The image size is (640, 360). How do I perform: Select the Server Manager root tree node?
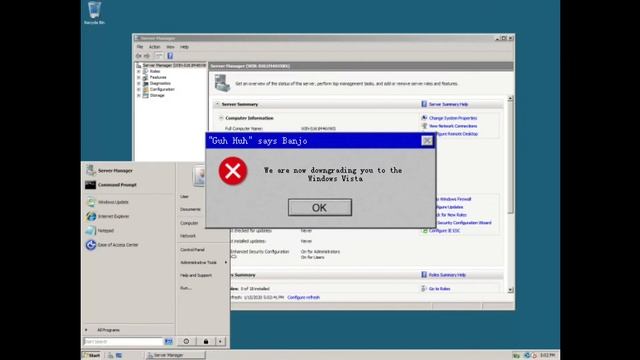pos(171,65)
